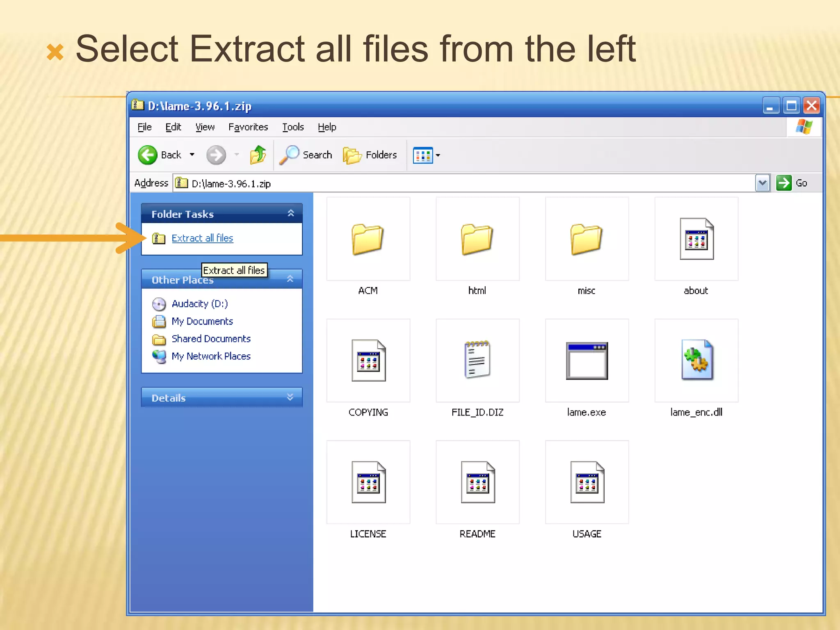The height and width of the screenshot is (630, 840).
Task: Open the Favorites menu
Action: coord(248,127)
